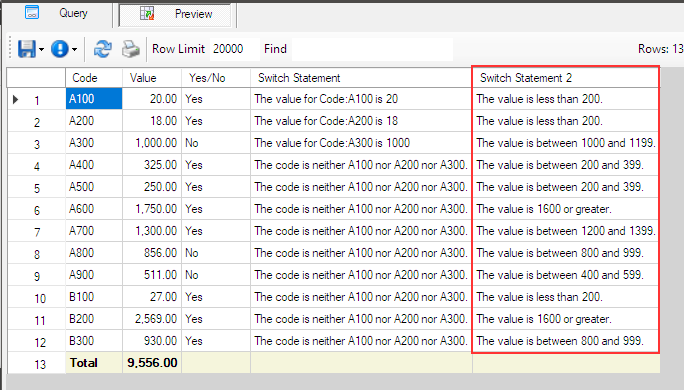Click the value cell 325.00

[x=152, y=165]
